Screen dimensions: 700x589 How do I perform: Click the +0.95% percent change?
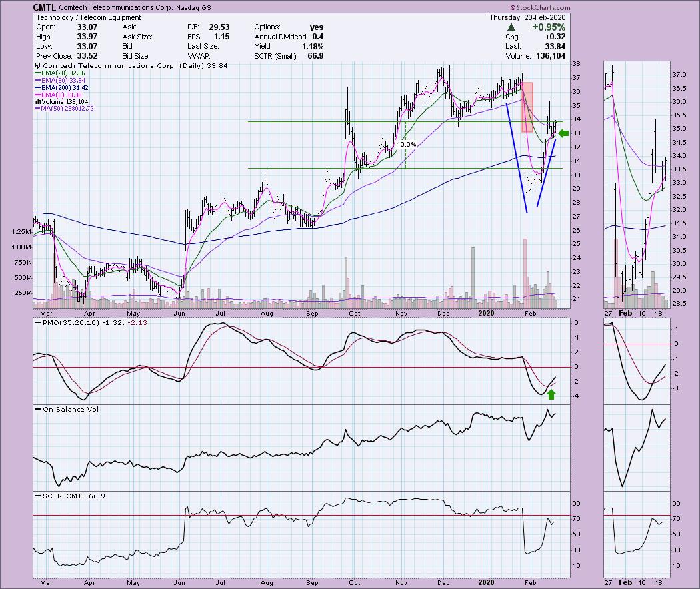click(x=549, y=27)
